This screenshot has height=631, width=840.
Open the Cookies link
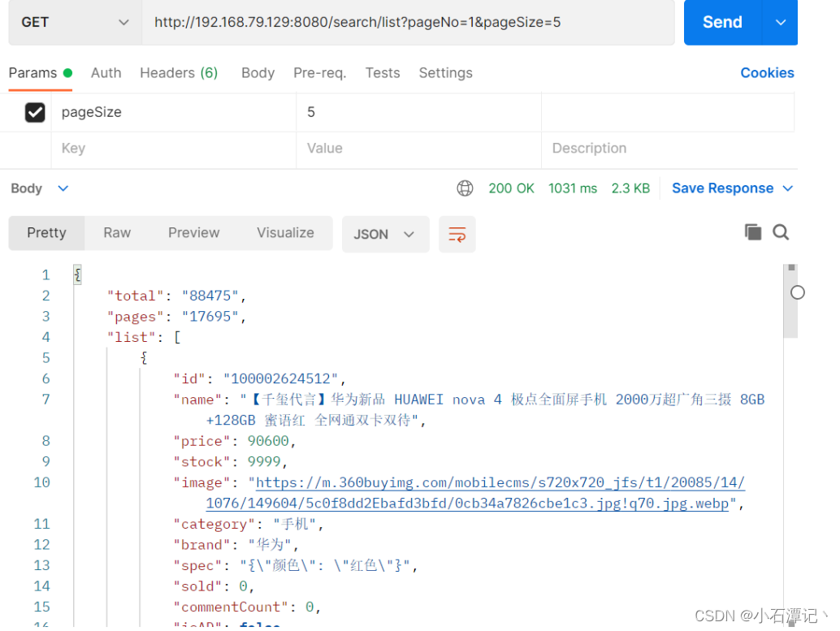767,73
